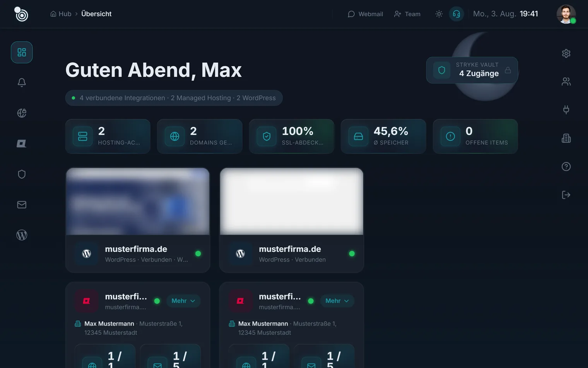Open Webmail from the top bar

pos(365,14)
